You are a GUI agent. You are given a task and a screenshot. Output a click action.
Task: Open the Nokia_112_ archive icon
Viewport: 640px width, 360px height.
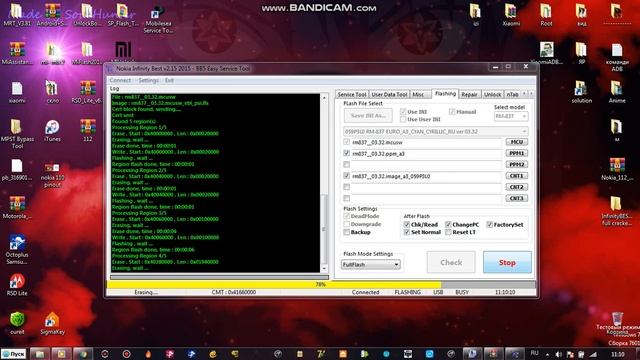point(617,169)
